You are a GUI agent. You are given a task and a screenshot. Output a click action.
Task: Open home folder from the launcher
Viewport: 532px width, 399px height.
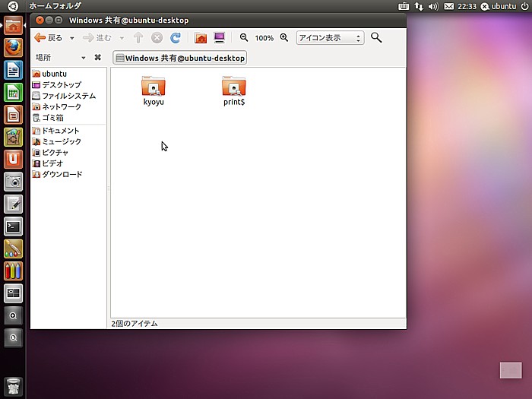pyautogui.click(x=13, y=25)
